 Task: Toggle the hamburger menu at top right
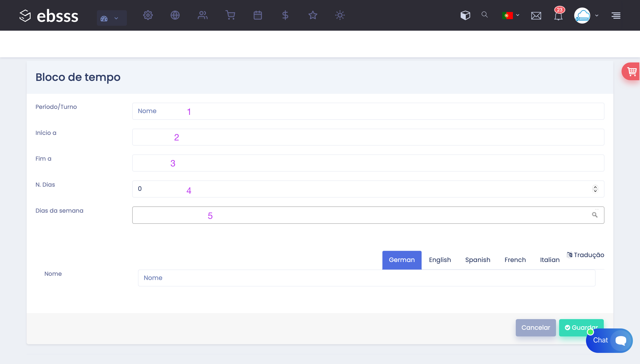[616, 16]
